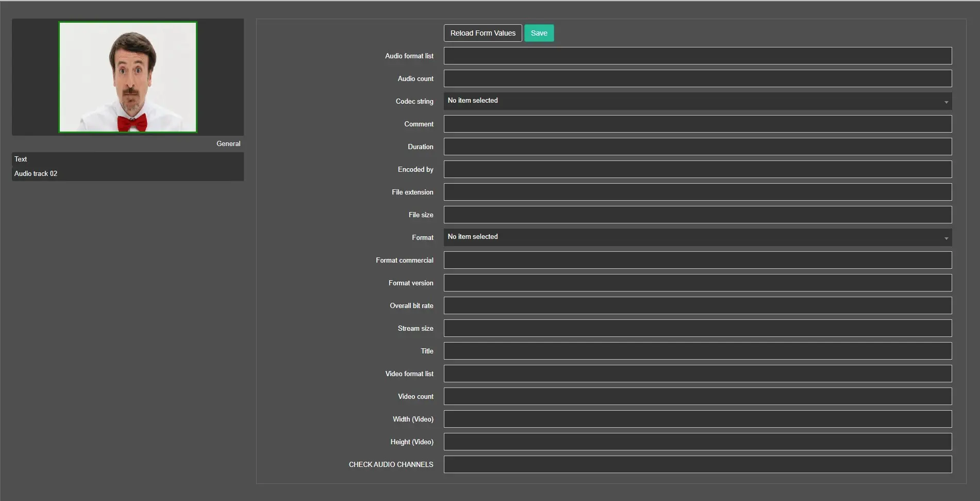
Task: Focus the Comment input field
Action: point(697,124)
